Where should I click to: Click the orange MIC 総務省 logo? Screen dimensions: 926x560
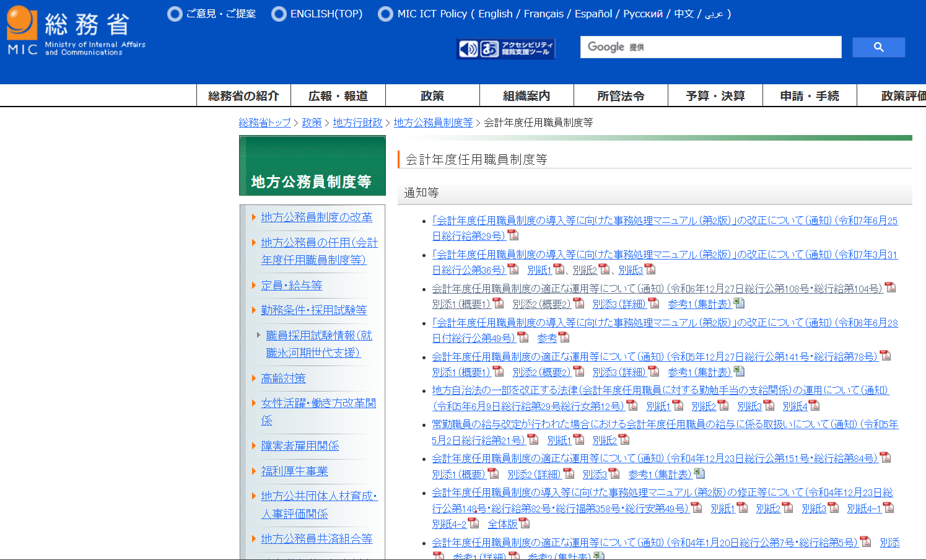pos(76,31)
